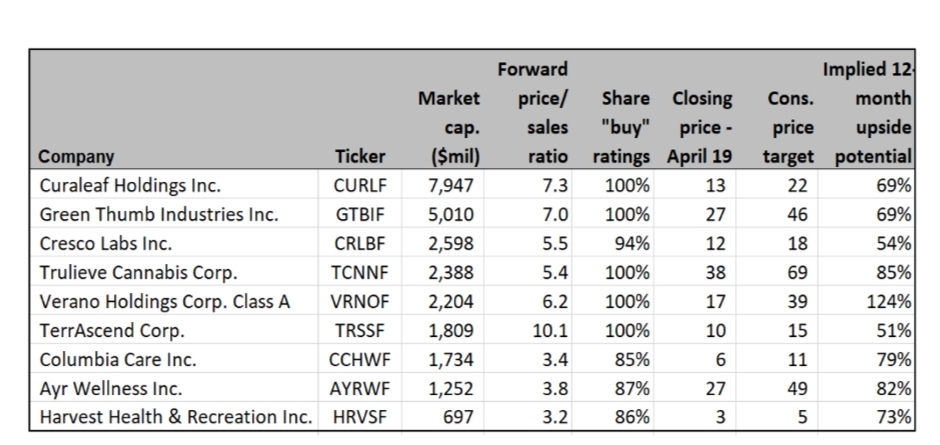This screenshot has width=940, height=445.
Task: Select the Forward price/sales ratio header
Action: [532, 113]
